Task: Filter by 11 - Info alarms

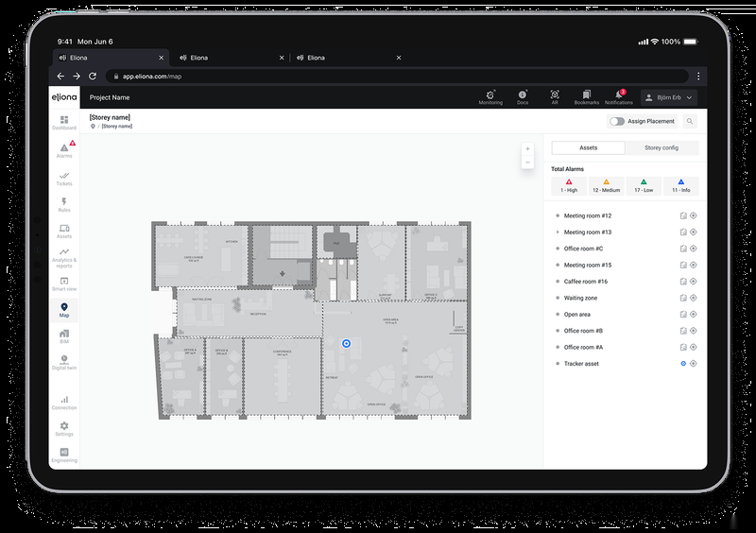Action: coord(680,186)
